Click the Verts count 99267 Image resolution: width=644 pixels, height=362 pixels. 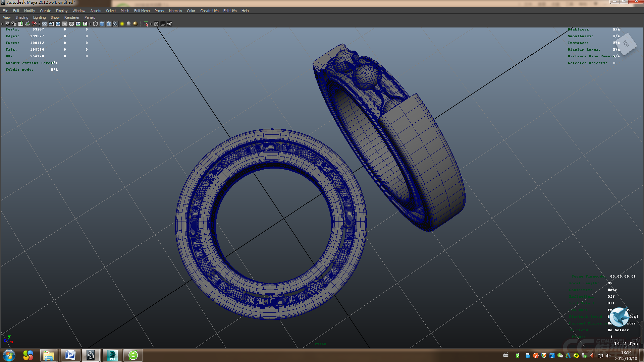[38, 29]
